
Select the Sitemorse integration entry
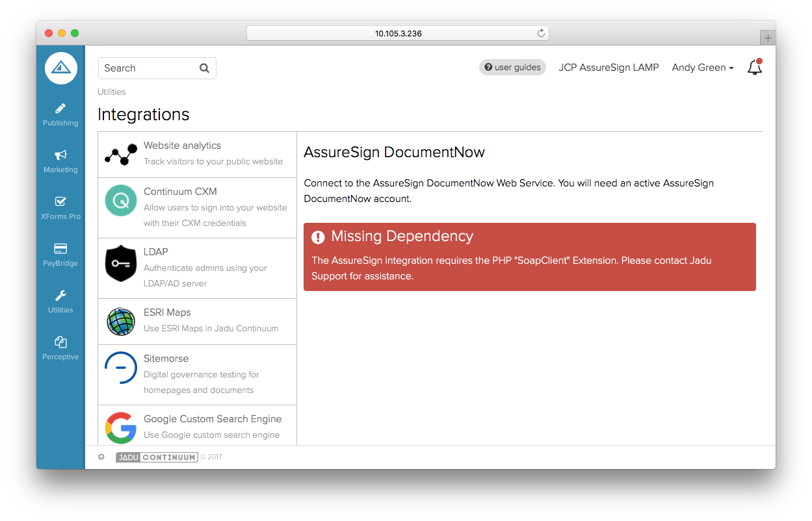point(198,375)
